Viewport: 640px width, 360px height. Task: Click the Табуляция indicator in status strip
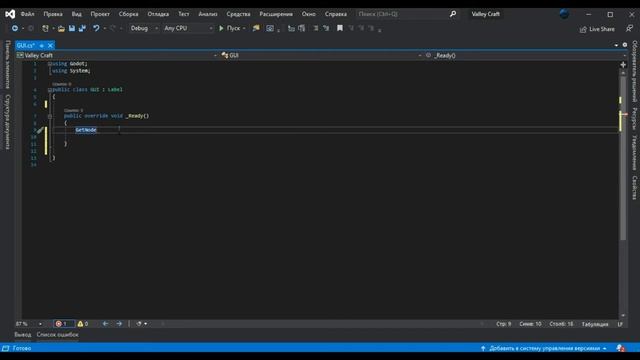pos(595,324)
